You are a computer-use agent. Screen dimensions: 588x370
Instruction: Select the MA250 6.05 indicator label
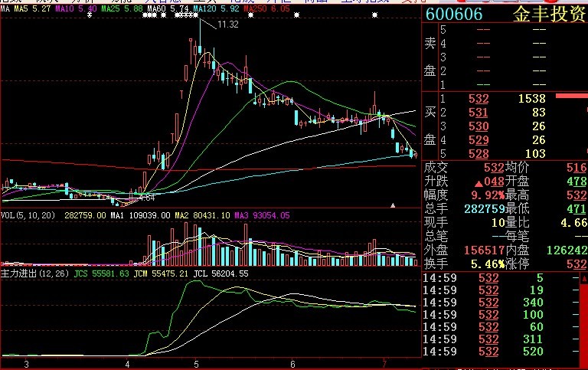266,8
